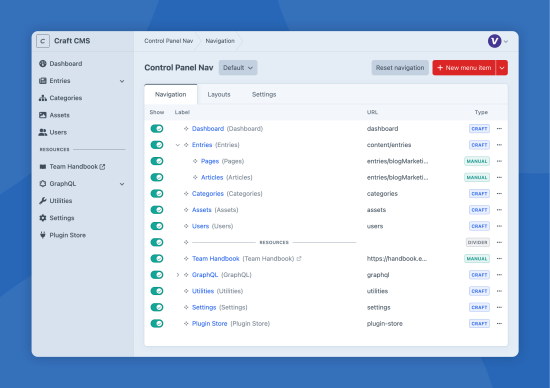Image resolution: width=550 pixels, height=388 pixels.
Task: Open the actions menu for Settings row
Action: pos(499,307)
